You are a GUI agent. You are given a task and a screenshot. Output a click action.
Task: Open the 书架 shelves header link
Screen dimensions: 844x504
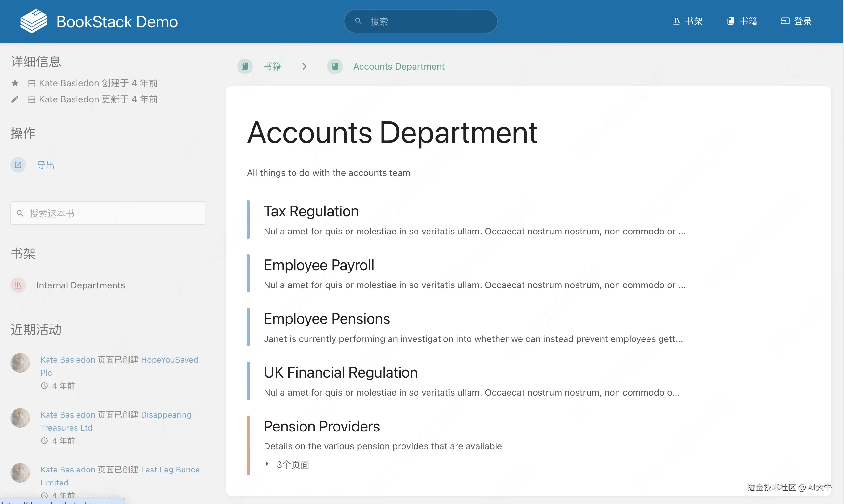(x=688, y=21)
